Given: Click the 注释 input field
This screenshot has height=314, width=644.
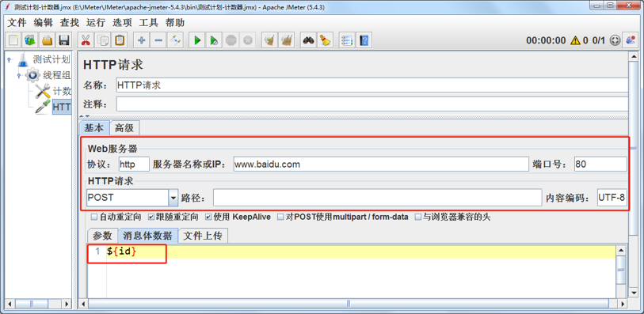Looking at the screenshot, I should pyautogui.click(x=372, y=104).
